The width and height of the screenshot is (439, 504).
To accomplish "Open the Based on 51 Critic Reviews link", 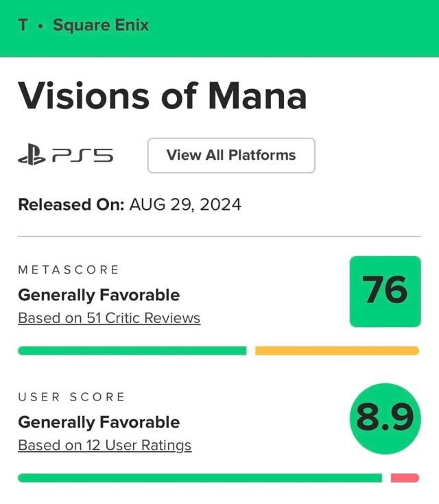I will 109,318.
